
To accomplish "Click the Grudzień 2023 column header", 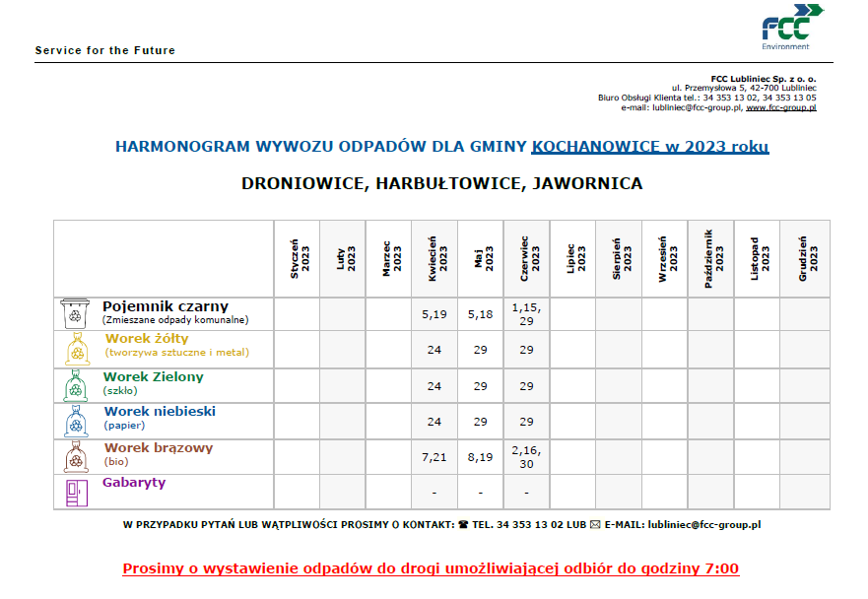I will (805, 258).
